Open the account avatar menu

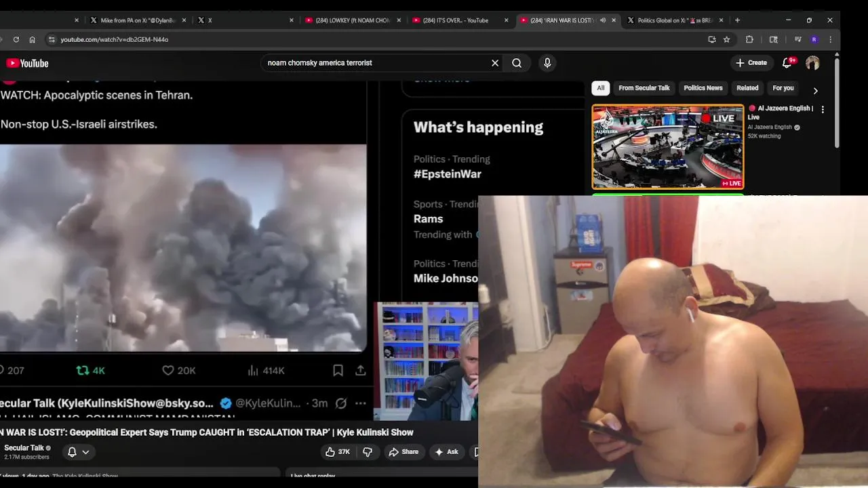(x=812, y=63)
